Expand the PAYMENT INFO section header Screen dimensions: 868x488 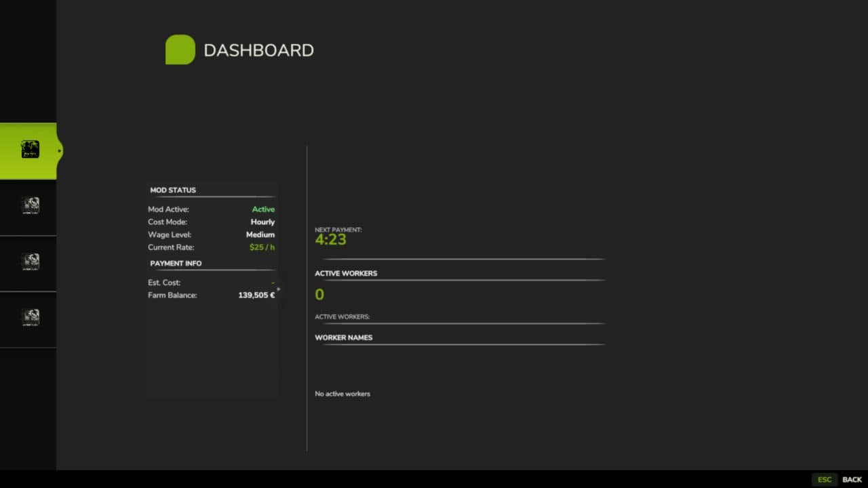coord(176,263)
